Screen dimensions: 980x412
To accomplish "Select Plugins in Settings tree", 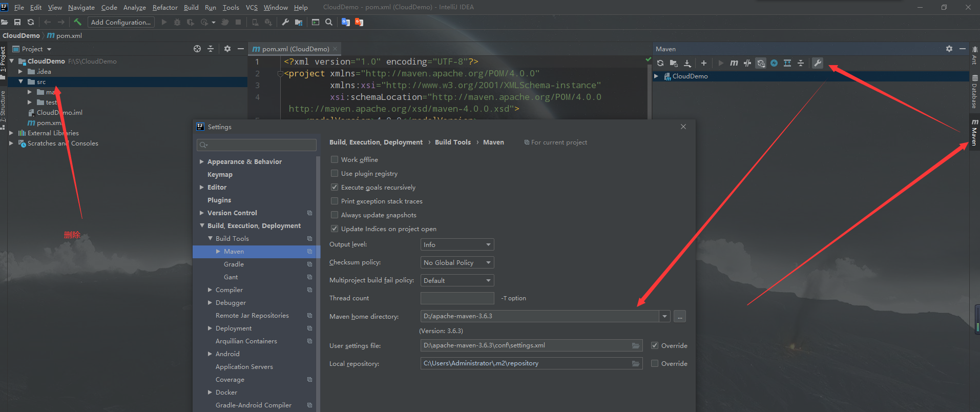I will pos(219,200).
